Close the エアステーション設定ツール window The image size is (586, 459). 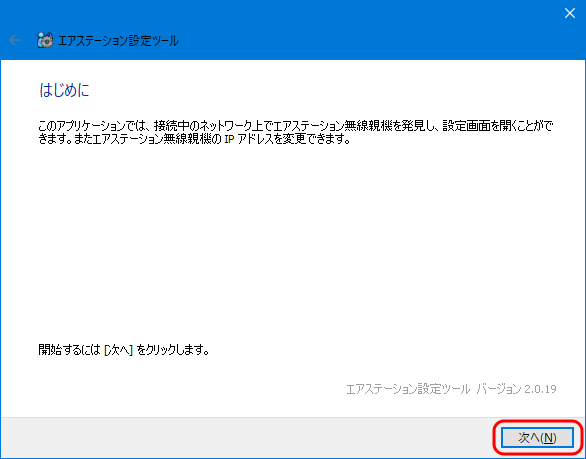coord(570,13)
